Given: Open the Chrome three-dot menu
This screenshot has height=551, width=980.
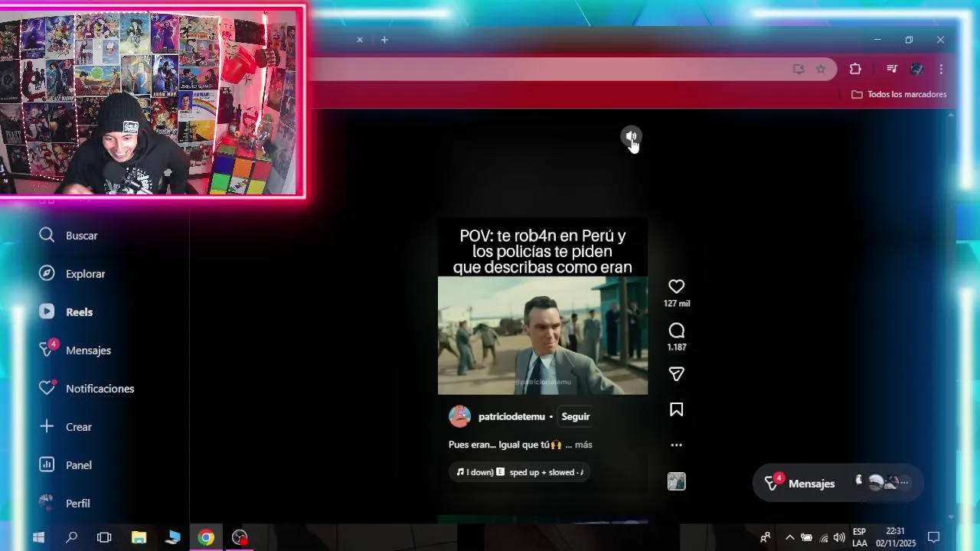Looking at the screenshot, I should [941, 69].
